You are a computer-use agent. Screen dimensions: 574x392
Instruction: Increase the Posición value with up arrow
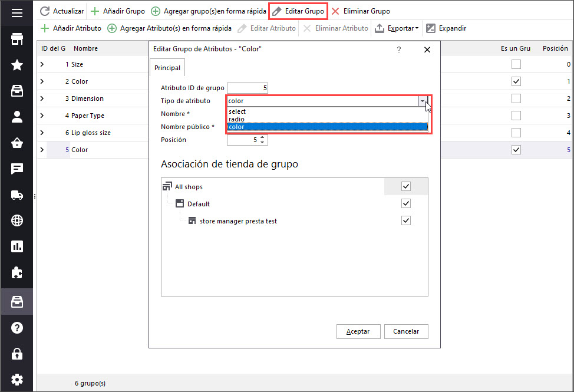click(262, 137)
